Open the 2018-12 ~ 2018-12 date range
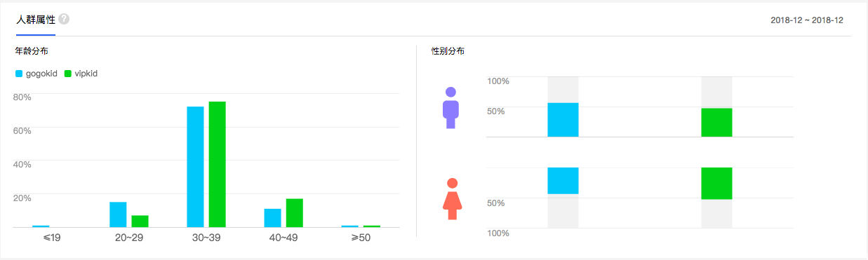This screenshot has height=260, width=868. click(x=806, y=20)
